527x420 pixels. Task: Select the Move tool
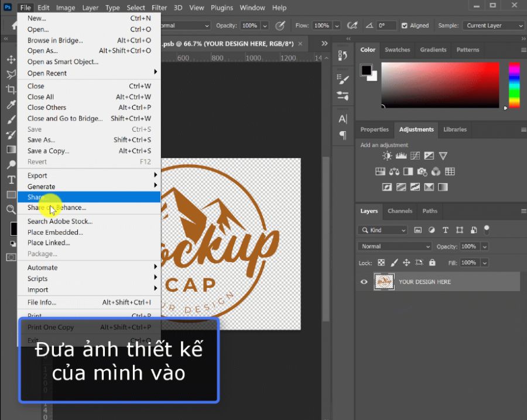[x=11, y=60]
